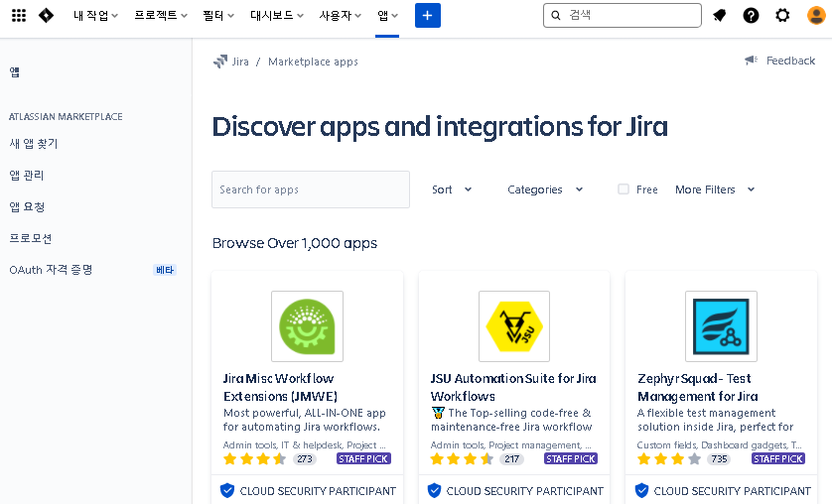Click the blue plus create button
Viewport: 832px width, 504px height.
(428, 15)
